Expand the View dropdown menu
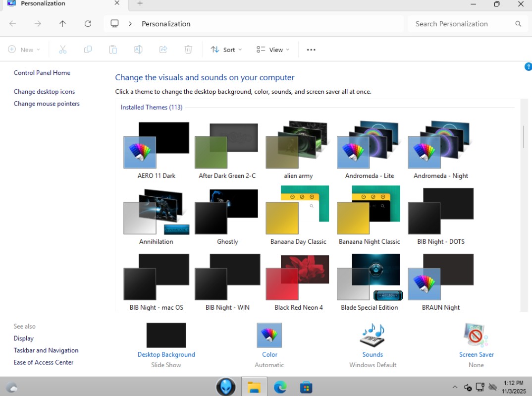The image size is (532, 396). click(x=272, y=50)
